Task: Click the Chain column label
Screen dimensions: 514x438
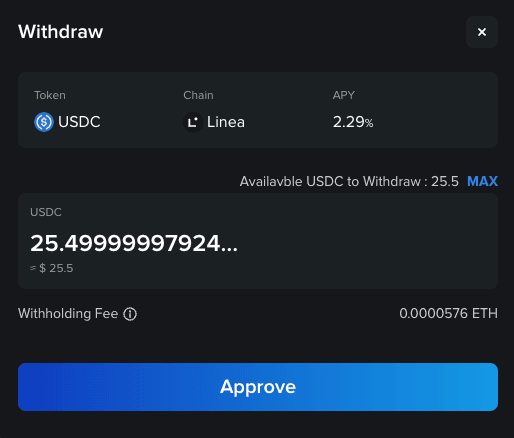Action: (198, 95)
